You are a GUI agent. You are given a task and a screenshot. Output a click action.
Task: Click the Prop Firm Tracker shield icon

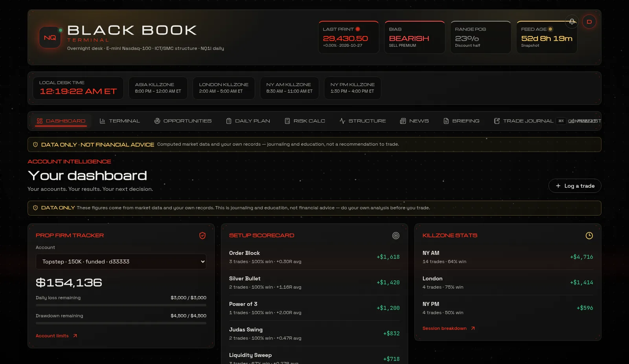coord(202,236)
